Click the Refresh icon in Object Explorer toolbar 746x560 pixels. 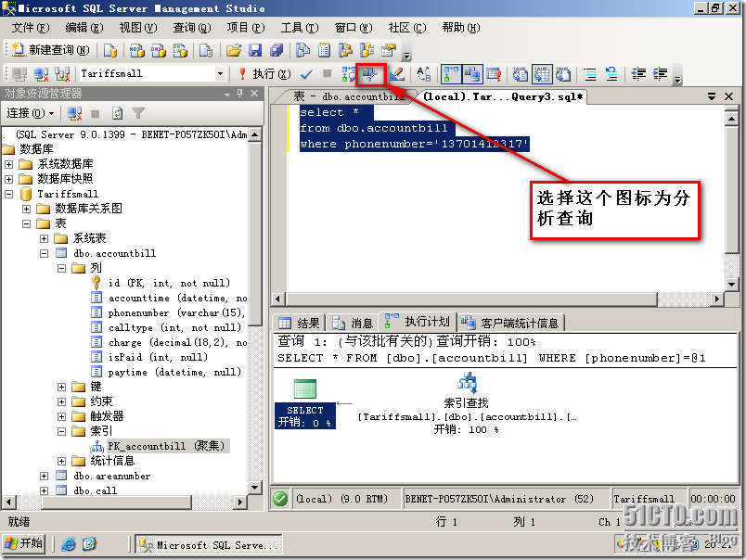click(117, 113)
